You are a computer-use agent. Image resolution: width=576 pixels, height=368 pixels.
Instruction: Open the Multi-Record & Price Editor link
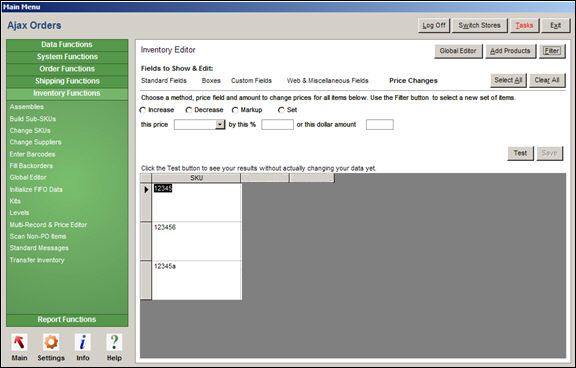point(48,225)
